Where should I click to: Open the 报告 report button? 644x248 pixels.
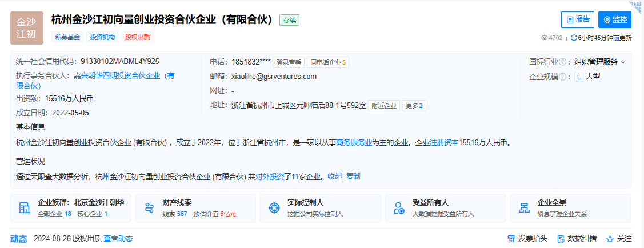click(x=577, y=19)
